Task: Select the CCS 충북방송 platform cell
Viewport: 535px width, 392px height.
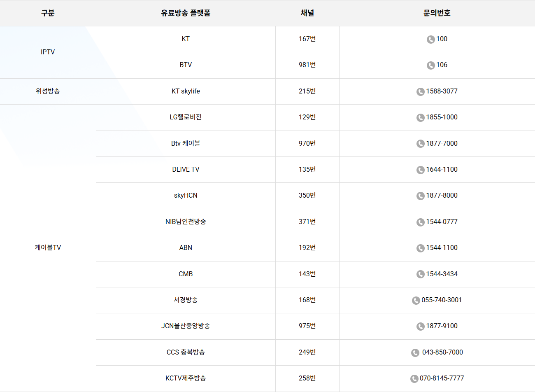Action: 186,352
